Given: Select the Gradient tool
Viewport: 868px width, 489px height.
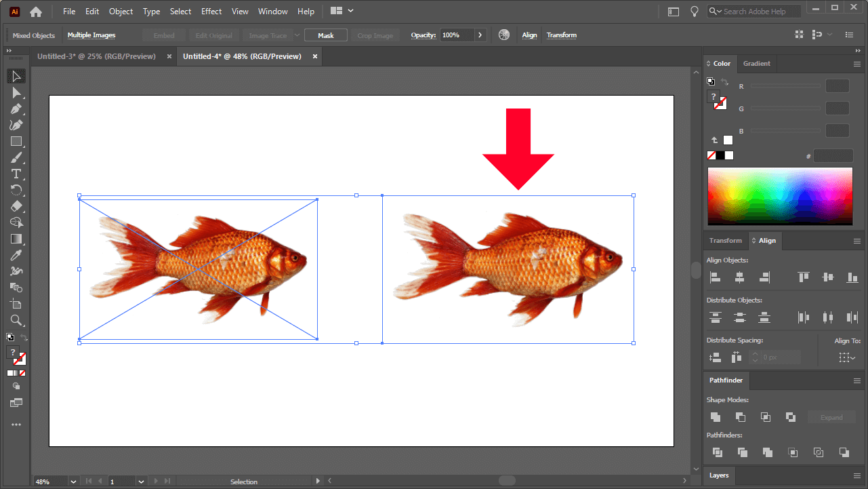Looking at the screenshot, I should pos(16,239).
